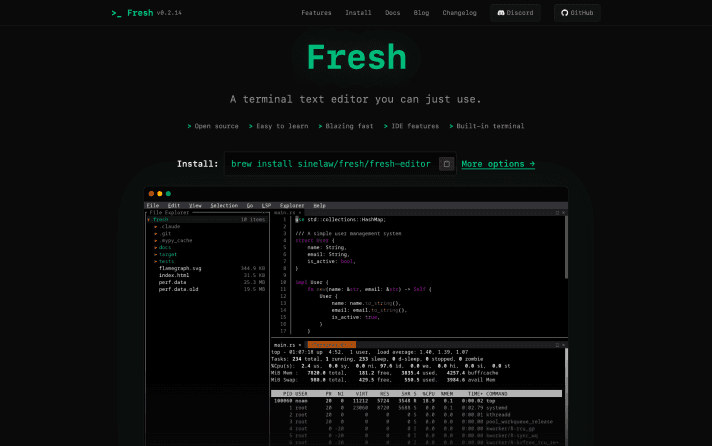
Task: Click the '344.9 KB' file size
Action: pyautogui.click(x=253, y=268)
